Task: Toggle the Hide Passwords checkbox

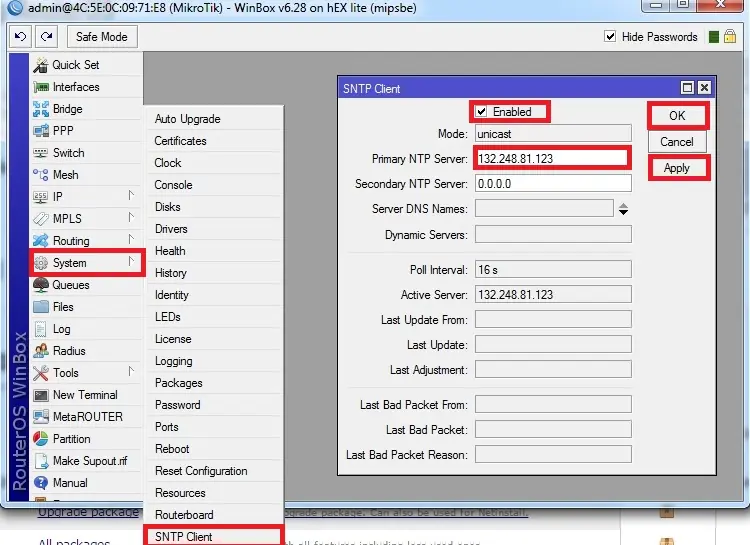Action: pos(610,36)
